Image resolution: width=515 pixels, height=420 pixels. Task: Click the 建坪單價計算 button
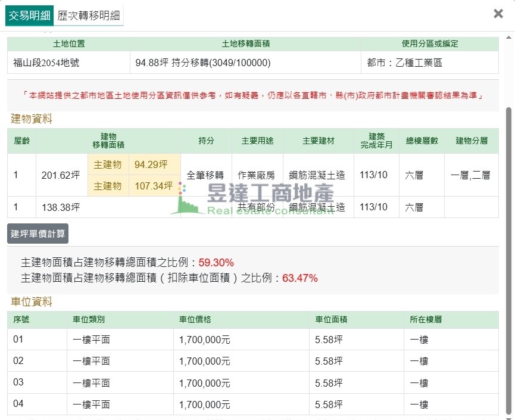(38, 234)
